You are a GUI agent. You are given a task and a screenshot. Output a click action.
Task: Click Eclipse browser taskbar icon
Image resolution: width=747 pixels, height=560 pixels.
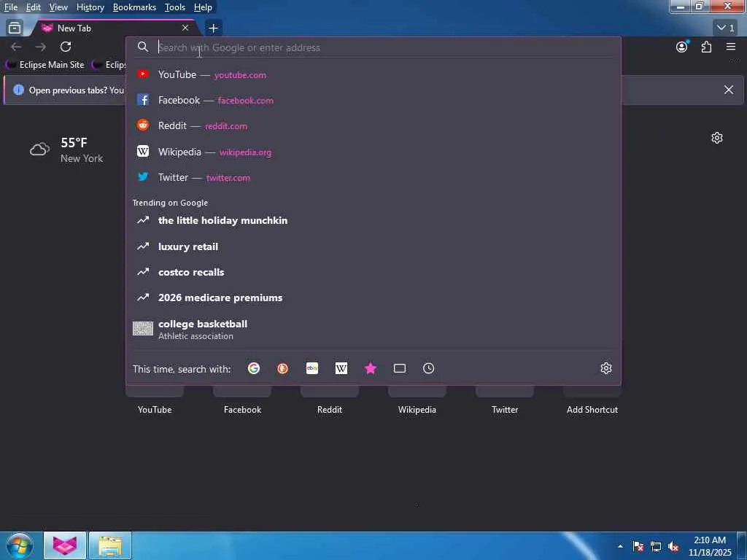(x=65, y=545)
